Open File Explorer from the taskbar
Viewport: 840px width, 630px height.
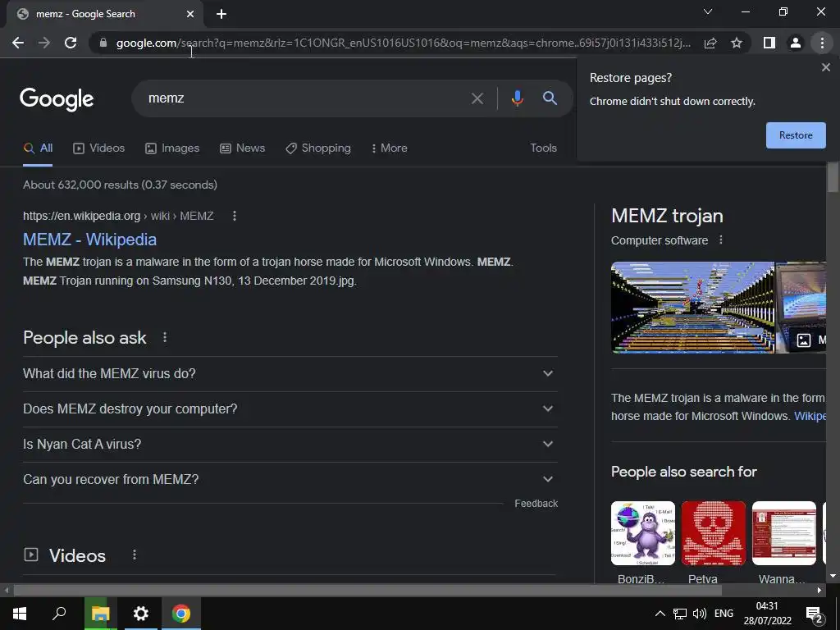[x=100, y=614]
